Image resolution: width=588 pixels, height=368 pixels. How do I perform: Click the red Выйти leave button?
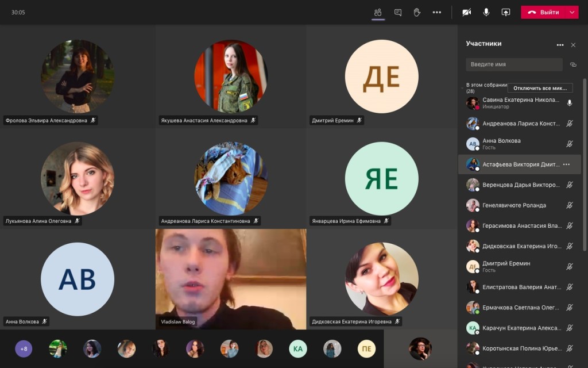point(544,13)
